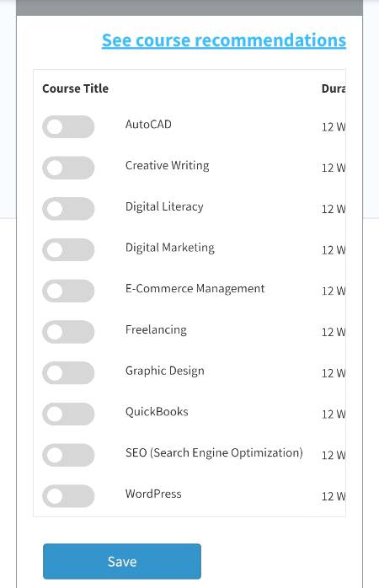Select the Graphic Design course label
Image resolution: width=379 pixels, height=588 pixels.
click(x=165, y=371)
